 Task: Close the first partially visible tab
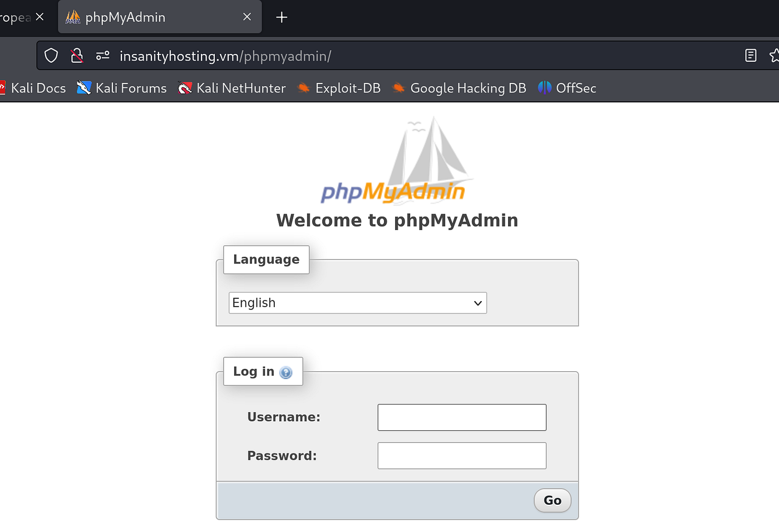pyautogui.click(x=40, y=17)
